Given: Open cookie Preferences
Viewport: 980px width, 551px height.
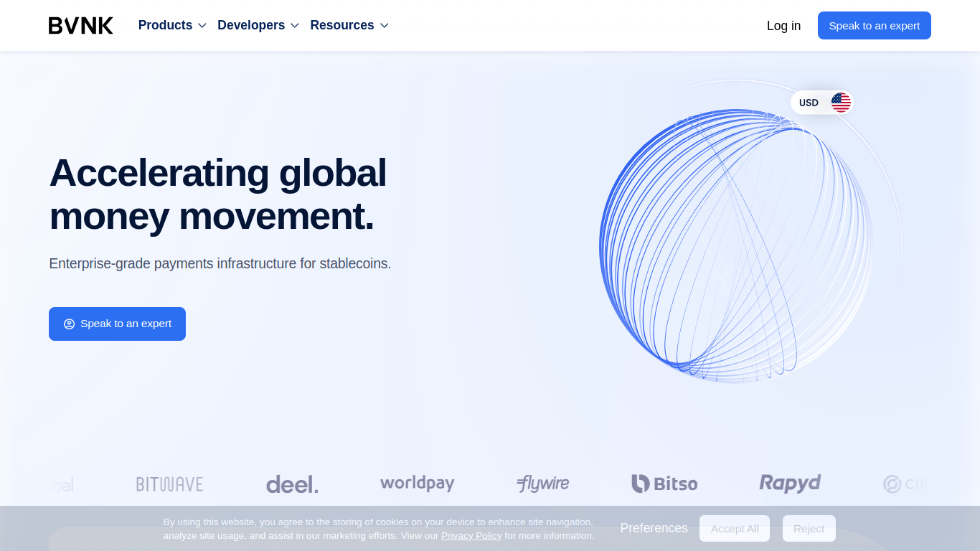Looking at the screenshot, I should [x=654, y=528].
